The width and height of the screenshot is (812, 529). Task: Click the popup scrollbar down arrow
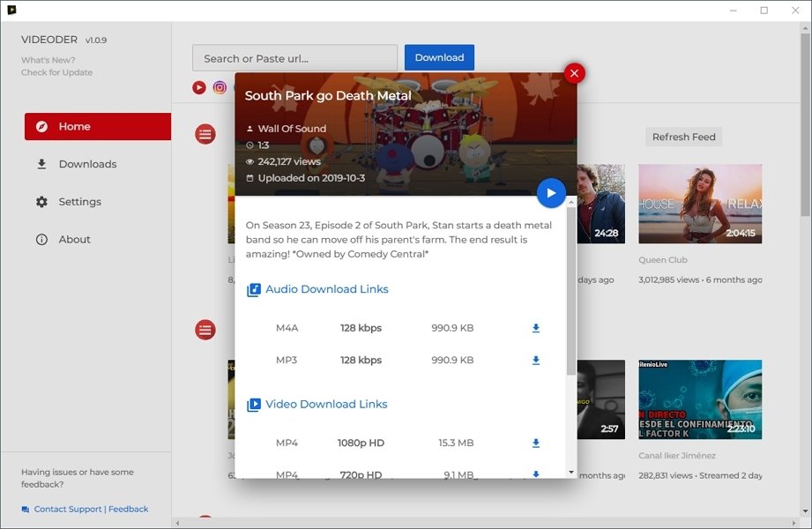pos(571,472)
